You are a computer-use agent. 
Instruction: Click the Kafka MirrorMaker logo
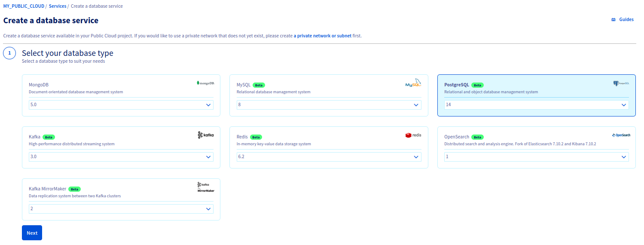[205, 187]
